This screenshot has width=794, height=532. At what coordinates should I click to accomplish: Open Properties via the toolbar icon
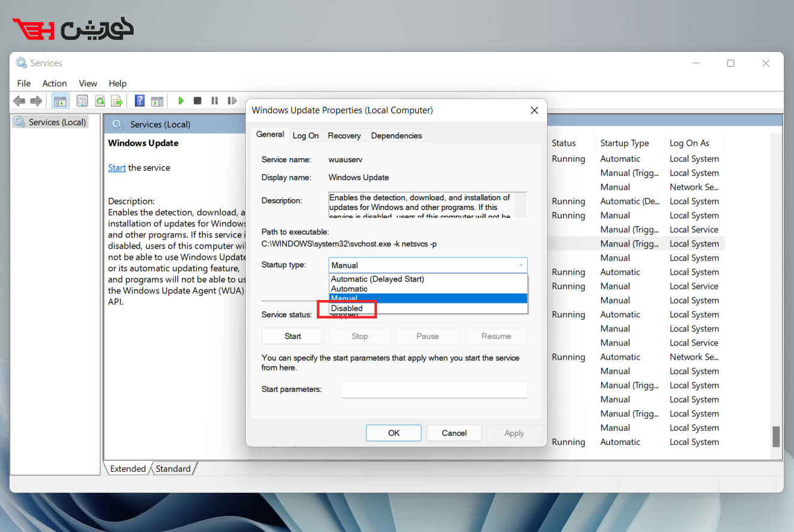82,101
